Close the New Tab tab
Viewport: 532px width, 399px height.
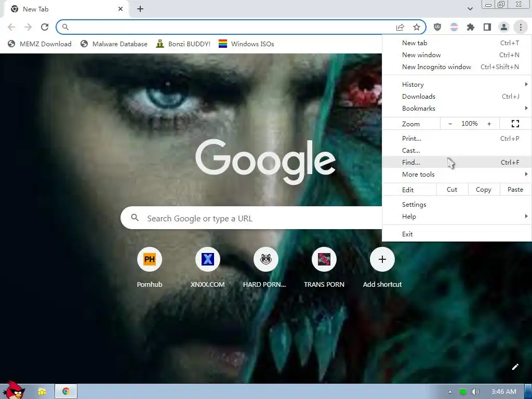(121, 9)
